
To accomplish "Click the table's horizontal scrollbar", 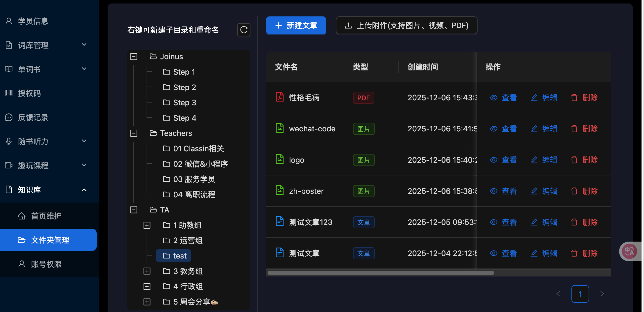I will click(x=380, y=273).
